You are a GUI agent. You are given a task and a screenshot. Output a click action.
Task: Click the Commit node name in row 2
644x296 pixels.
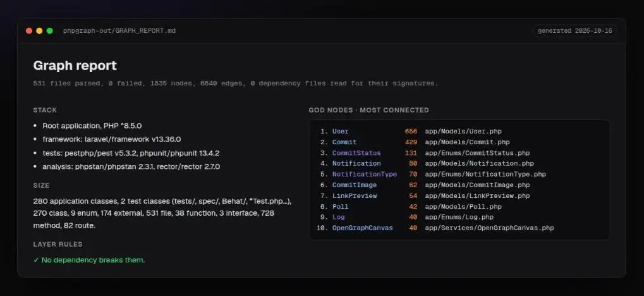[344, 142]
